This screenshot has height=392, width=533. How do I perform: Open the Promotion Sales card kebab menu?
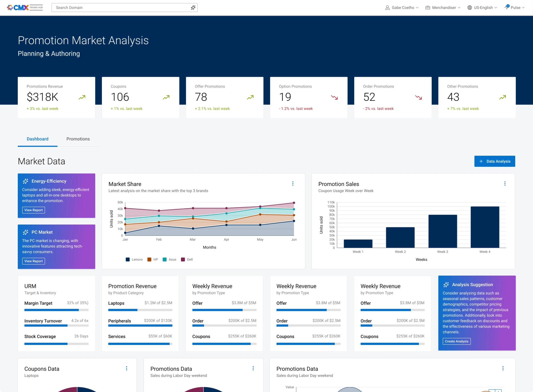[505, 183]
